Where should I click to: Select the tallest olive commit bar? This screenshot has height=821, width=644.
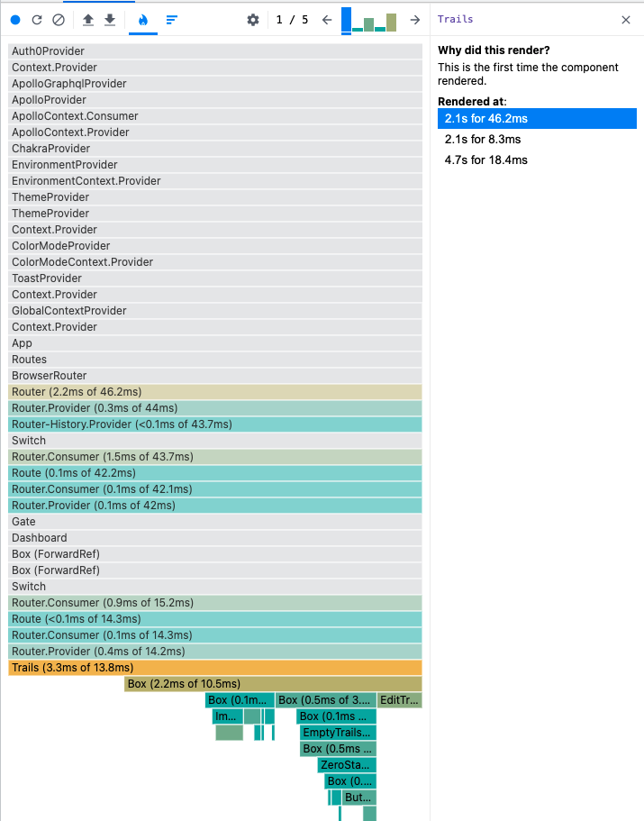[391, 23]
